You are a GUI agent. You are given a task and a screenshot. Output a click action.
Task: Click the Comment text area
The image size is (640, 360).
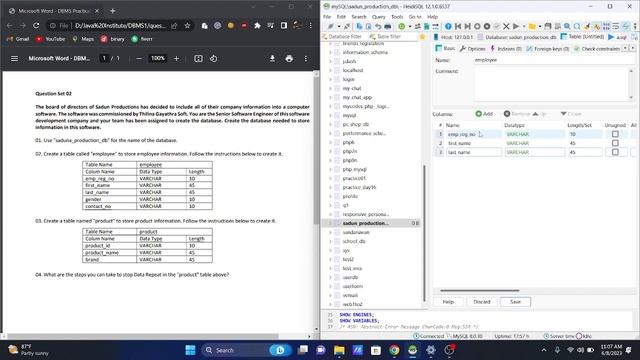[x=551, y=84]
